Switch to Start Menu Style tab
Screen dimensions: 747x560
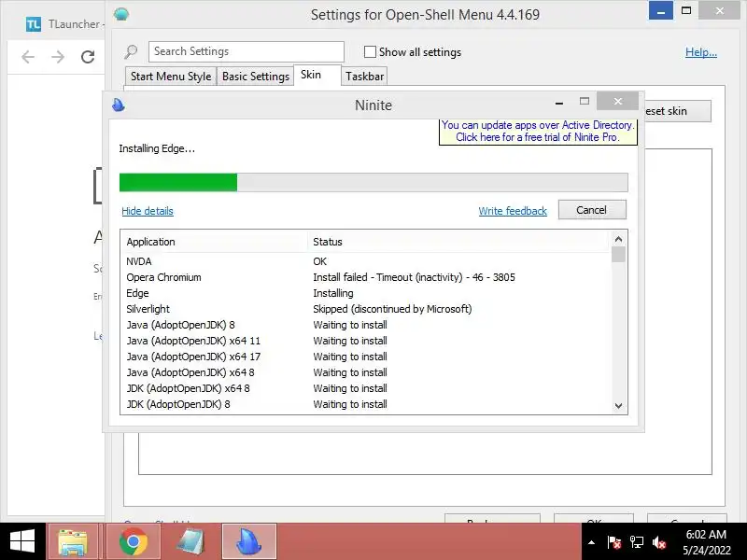pos(171,77)
